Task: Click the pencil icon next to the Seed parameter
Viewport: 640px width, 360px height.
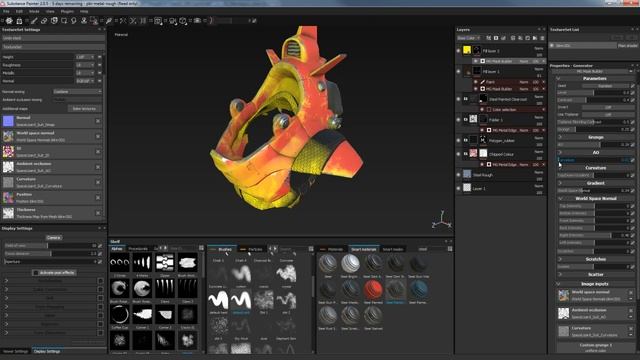Action: coord(633,86)
